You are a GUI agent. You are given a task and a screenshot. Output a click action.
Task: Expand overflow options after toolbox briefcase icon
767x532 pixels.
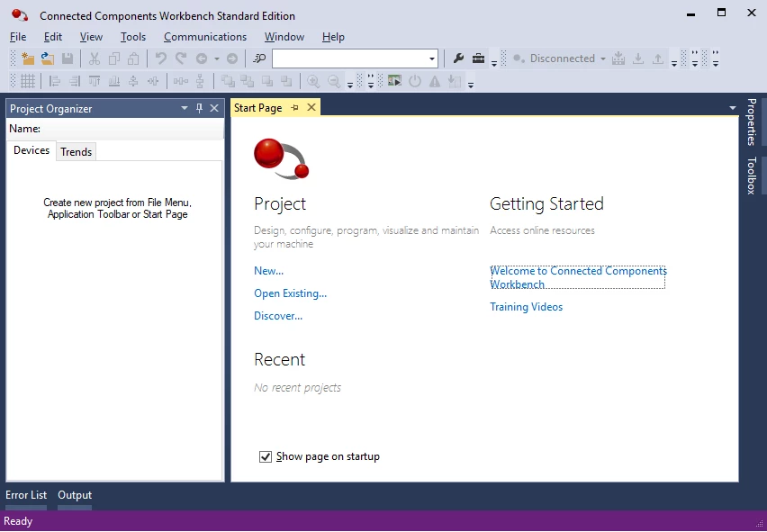tap(494, 63)
